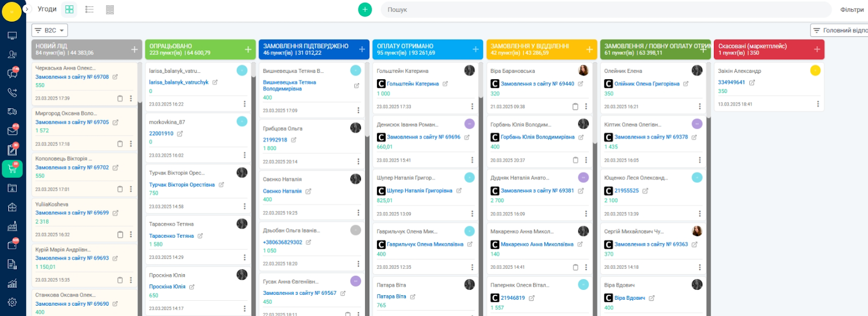Open three-dot menu on Грибцова Ольга card
Image resolution: width=868 pixels, height=316 pixels.
tap(359, 161)
